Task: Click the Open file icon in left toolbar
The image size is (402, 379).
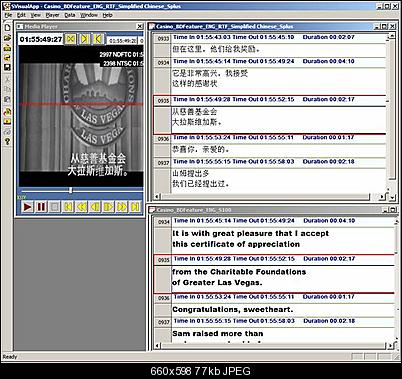Action: (7, 38)
